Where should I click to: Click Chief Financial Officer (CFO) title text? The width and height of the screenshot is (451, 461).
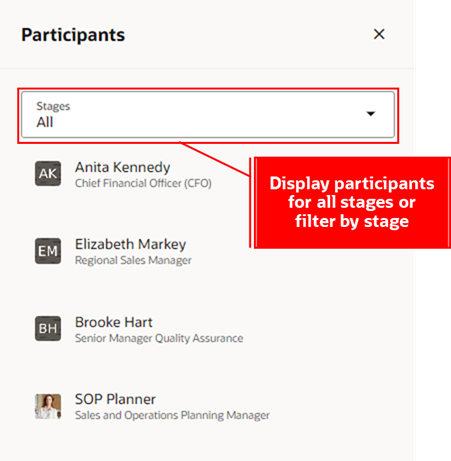[143, 183]
